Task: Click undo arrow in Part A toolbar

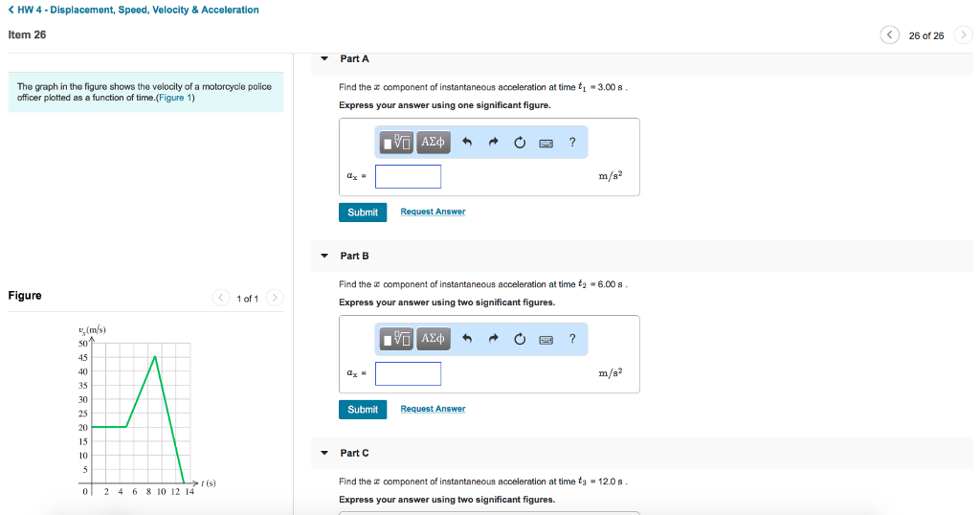Action: (x=468, y=143)
